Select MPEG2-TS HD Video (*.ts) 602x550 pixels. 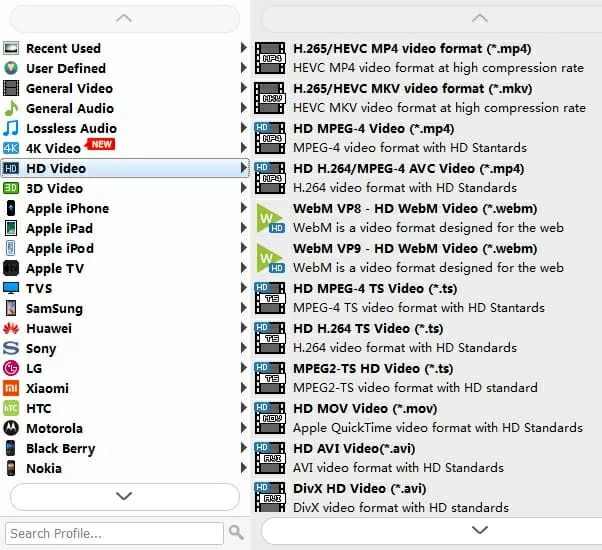pos(427,378)
